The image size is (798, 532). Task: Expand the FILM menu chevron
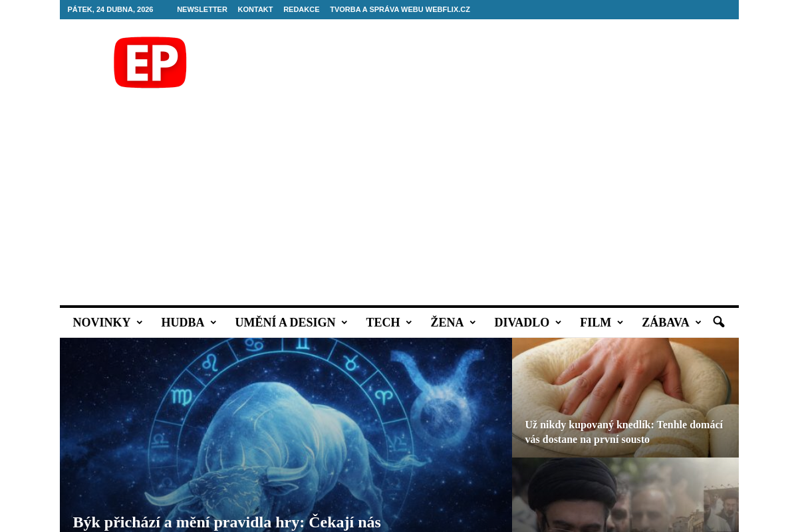coord(620,323)
